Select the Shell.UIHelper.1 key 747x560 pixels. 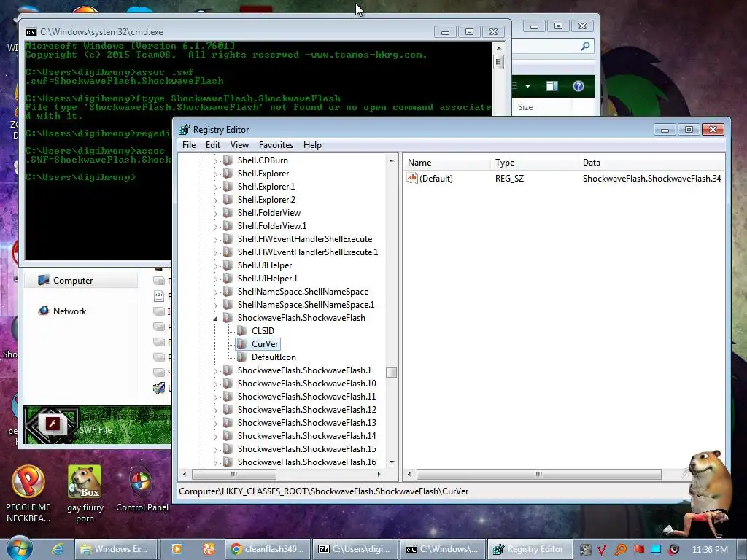(x=268, y=278)
